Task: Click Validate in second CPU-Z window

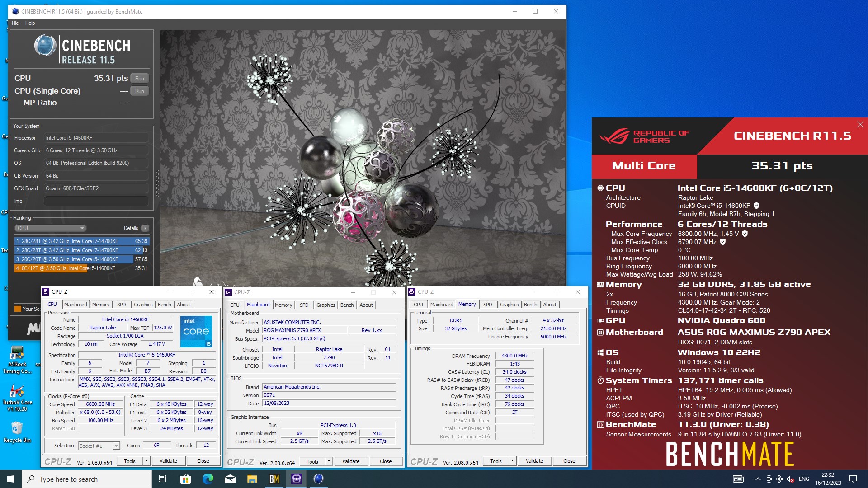Action: [351, 462]
